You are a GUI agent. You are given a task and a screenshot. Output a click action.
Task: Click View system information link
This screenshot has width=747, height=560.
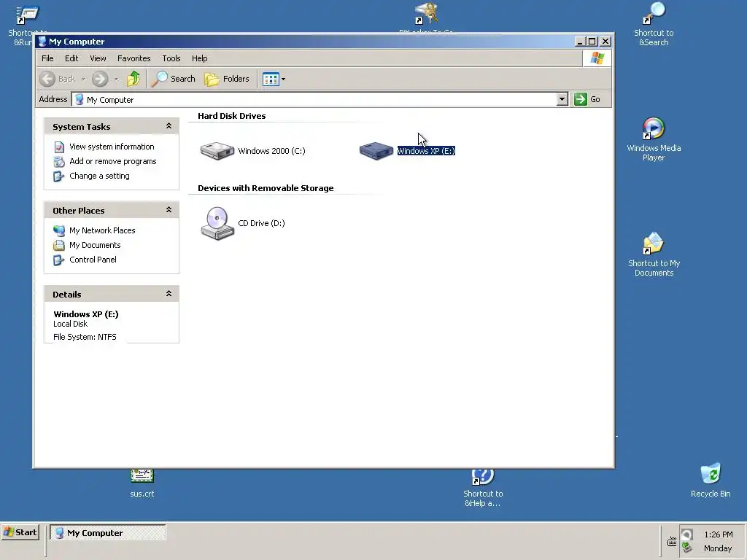point(112,147)
